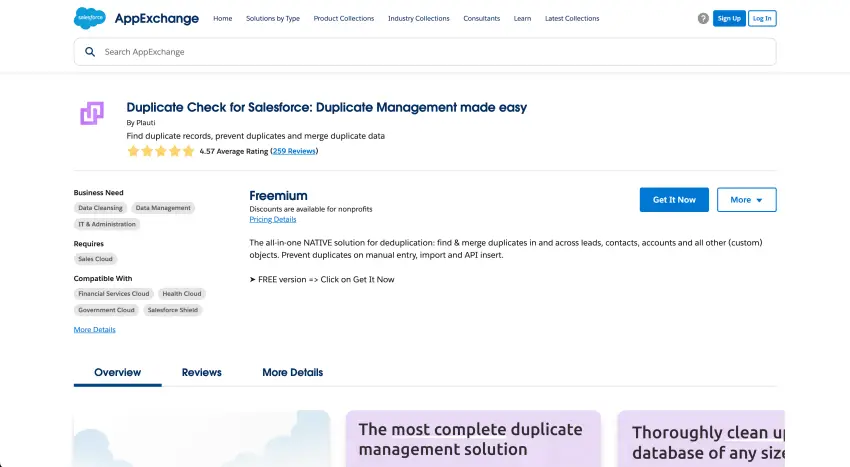Switch to the More Details tab
Screen dimensions: 850x467
click(x=292, y=372)
